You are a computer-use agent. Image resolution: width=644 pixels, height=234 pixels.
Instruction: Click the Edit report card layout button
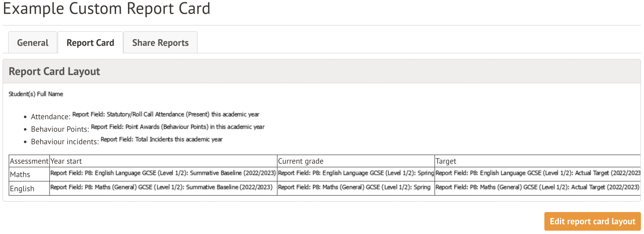[592, 221]
